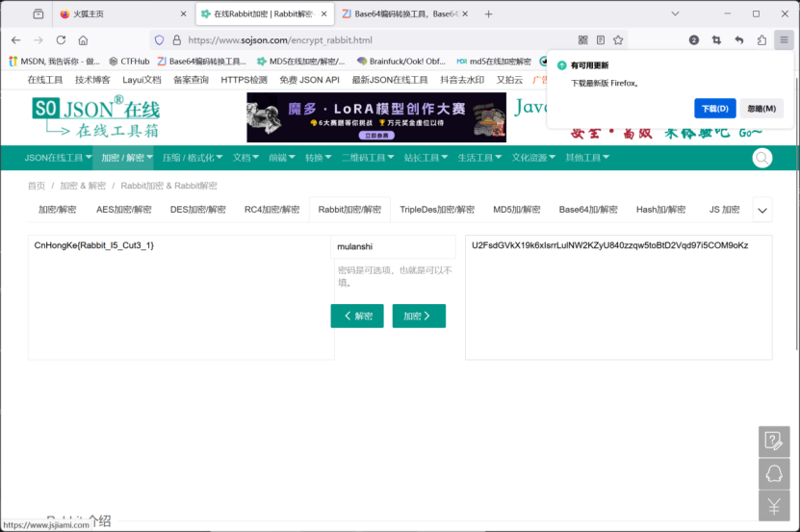The width and height of the screenshot is (800, 532).
Task: Expand the 前端 dropdown menu
Action: (x=282, y=158)
